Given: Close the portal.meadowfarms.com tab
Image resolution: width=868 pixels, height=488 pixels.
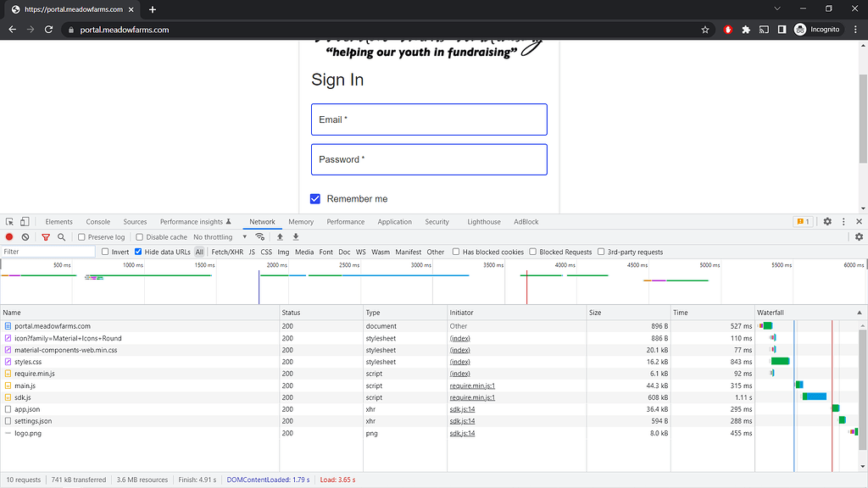Looking at the screenshot, I should pyautogui.click(x=131, y=9).
